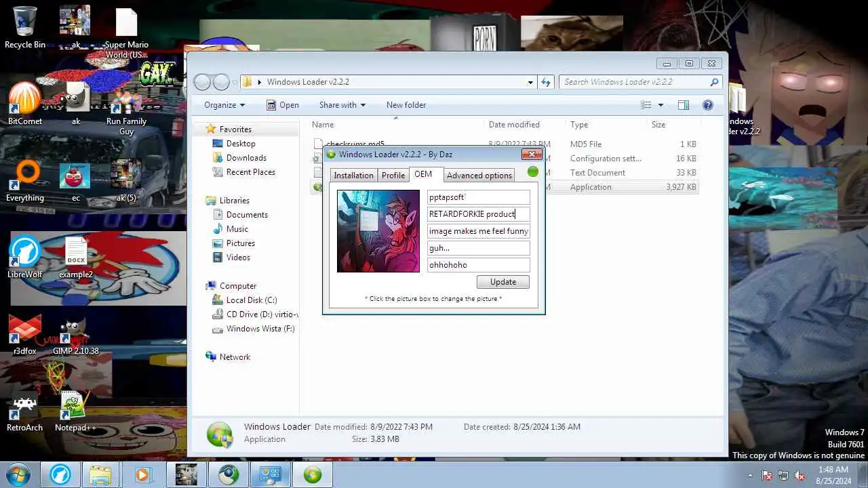This screenshot has height=488, width=868.
Task: Select the Everything search shortcut
Action: (25, 180)
